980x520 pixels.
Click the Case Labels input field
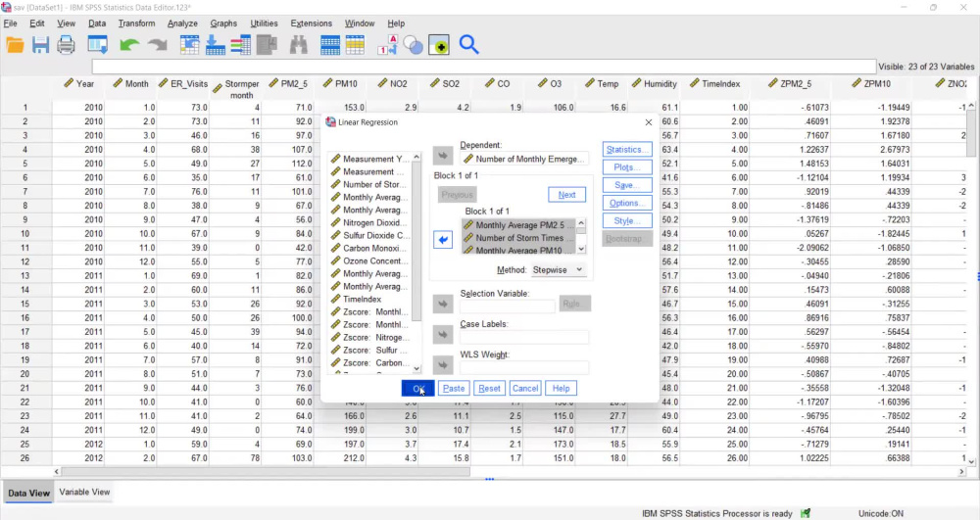click(523, 338)
